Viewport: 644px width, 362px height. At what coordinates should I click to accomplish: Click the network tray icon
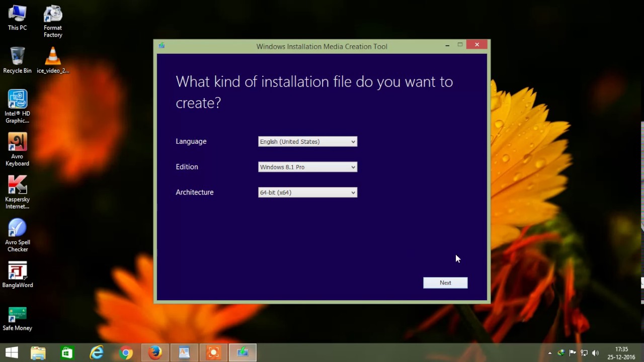click(584, 353)
